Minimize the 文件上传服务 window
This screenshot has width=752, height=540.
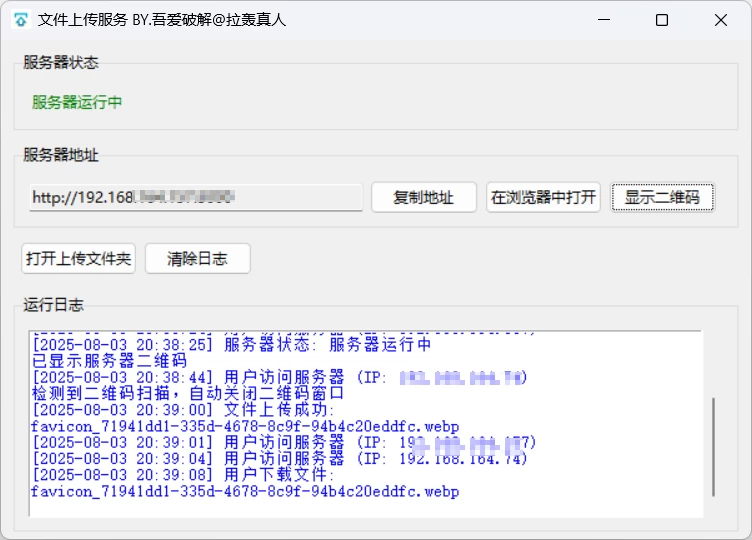604,20
